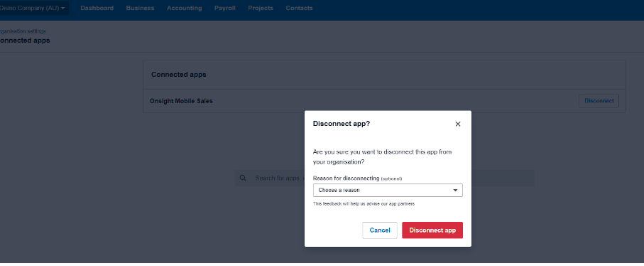This screenshot has width=644, height=266.
Task: Open the Payroll menu
Action: click(225, 8)
